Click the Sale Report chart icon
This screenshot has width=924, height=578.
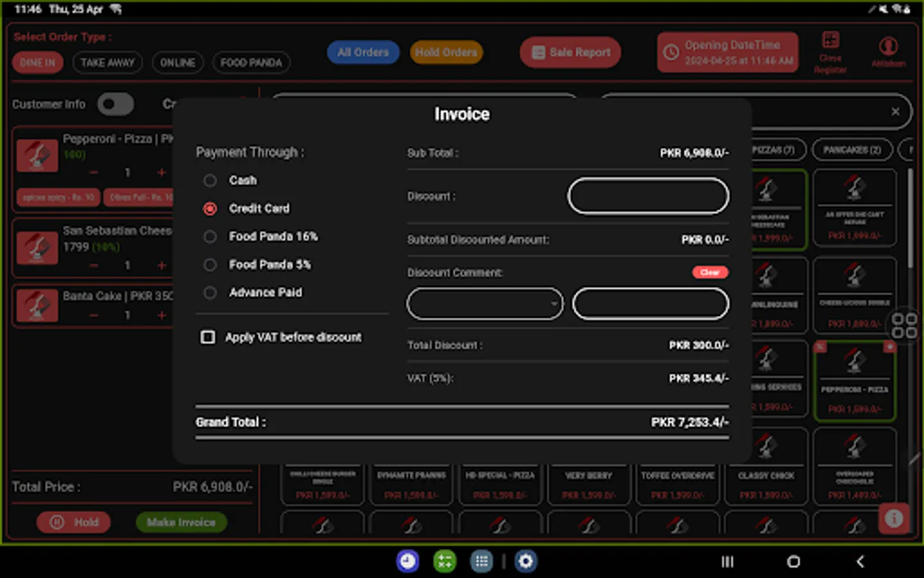[536, 53]
